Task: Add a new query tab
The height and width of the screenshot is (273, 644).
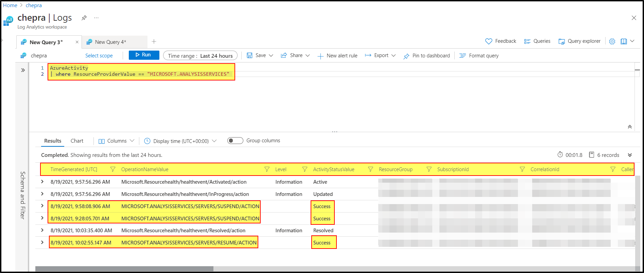Action: coord(154,41)
